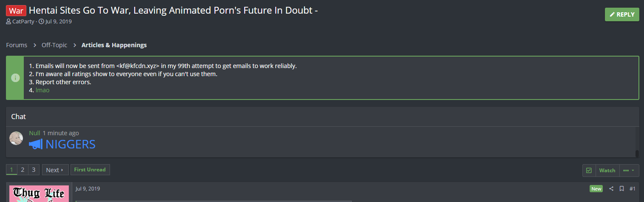644x202 pixels.
Task: Click the First Unread button
Action: pos(90,170)
